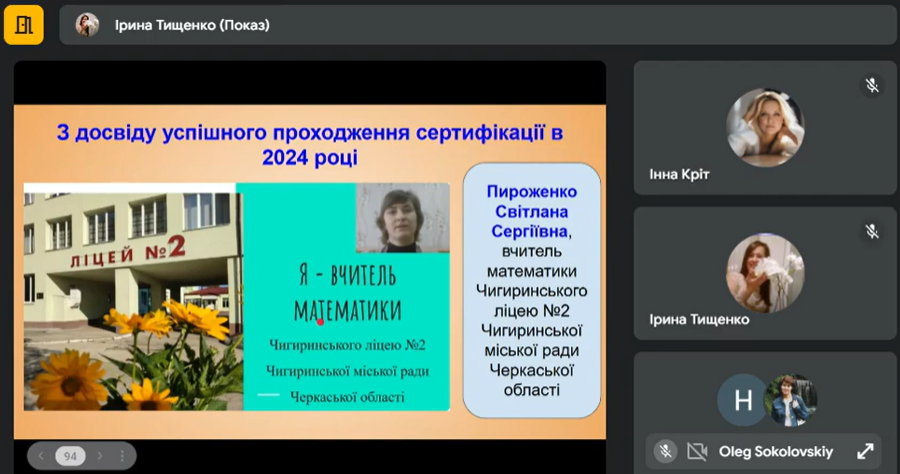Select Інна Кріт name label
Image resolution: width=900 pixels, height=474 pixels.
click(x=680, y=174)
